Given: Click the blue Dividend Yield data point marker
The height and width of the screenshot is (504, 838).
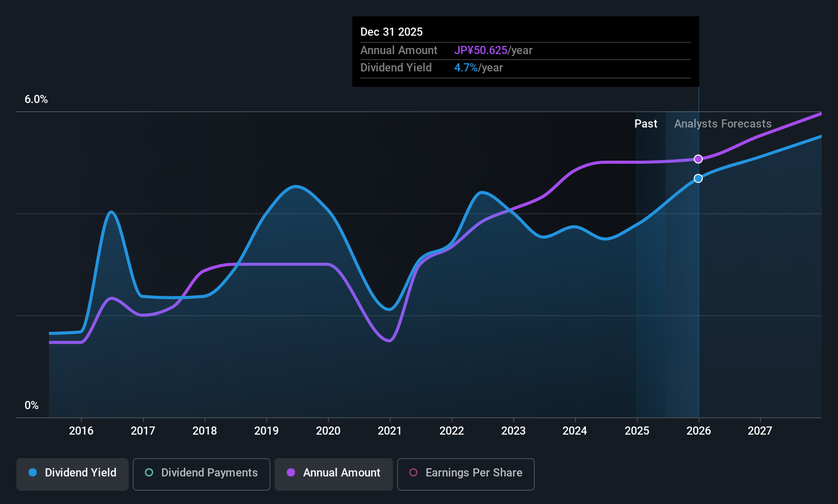Looking at the screenshot, I should 698,179.
